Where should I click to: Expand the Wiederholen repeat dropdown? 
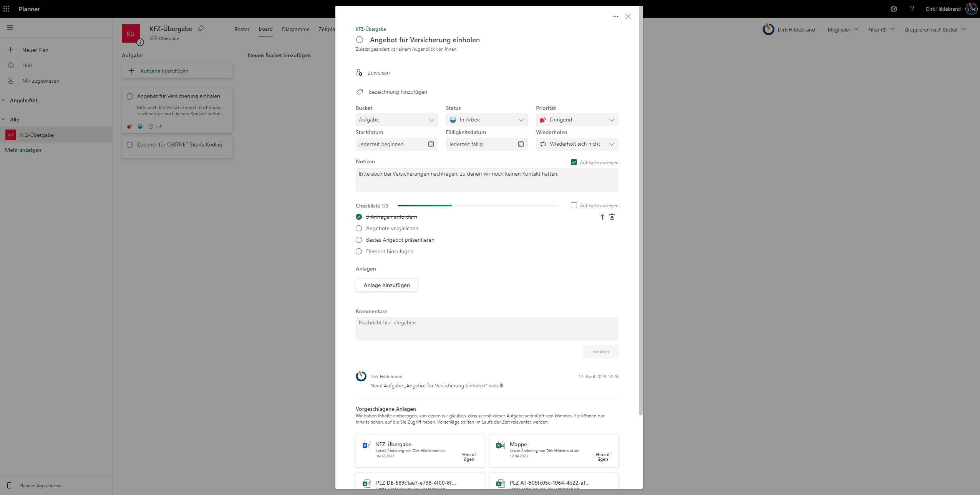click(577, 144)
